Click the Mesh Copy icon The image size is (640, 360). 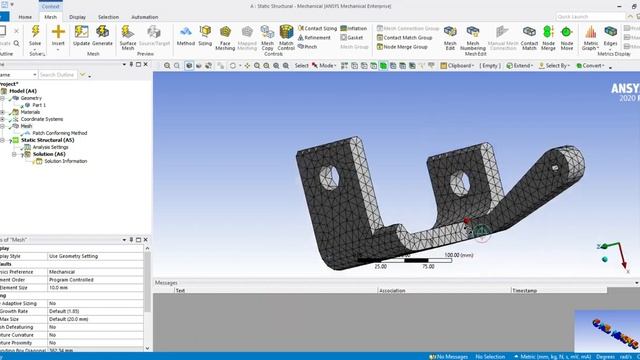pyautogui.click(x=267, y=32)
